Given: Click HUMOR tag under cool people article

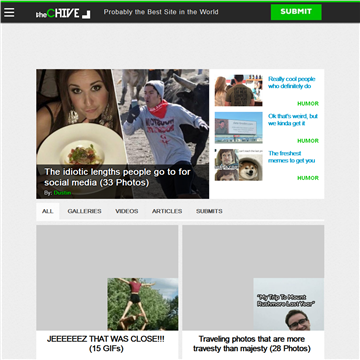Looking at the screenshot, I should [308, 104].
